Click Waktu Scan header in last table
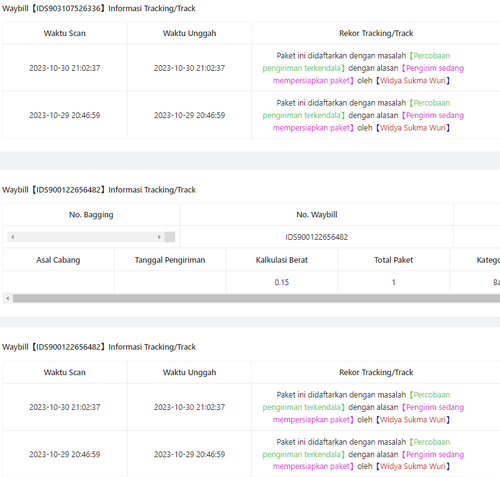This screenshot has width=500, height=477. [x=65, y=372]
